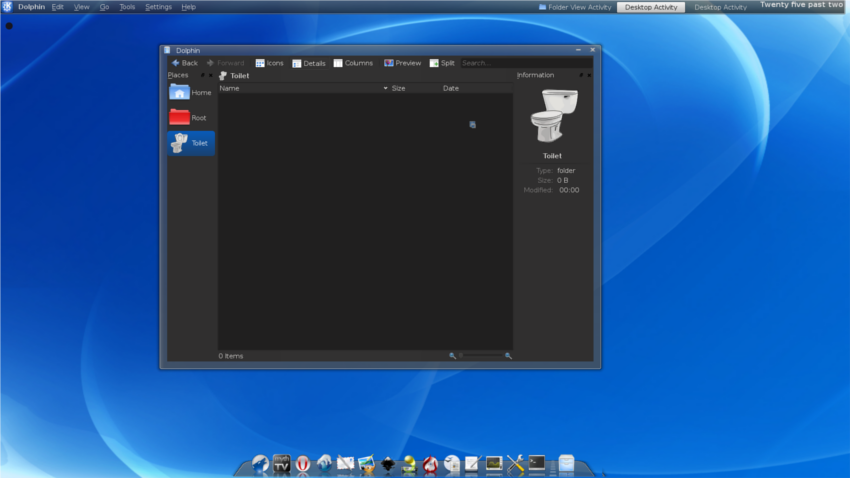Screen dimensions: 850x478
Task: Click the greyed Forward navigation button
Action: (226, 63)
